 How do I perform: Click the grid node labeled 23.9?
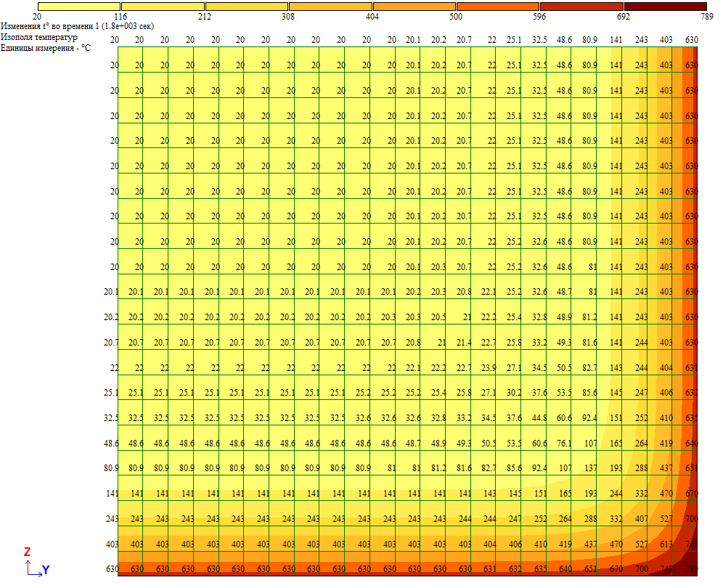pyautogui.click(x=489, y=368)
